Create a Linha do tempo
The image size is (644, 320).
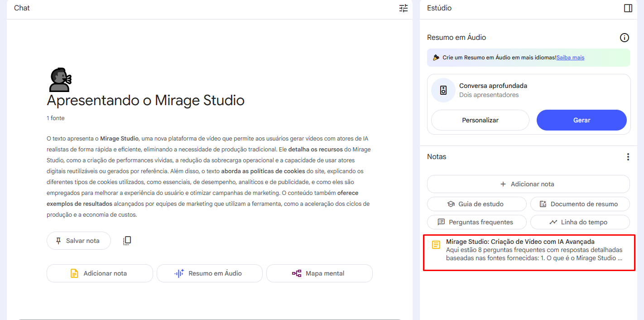coord(580,222)
